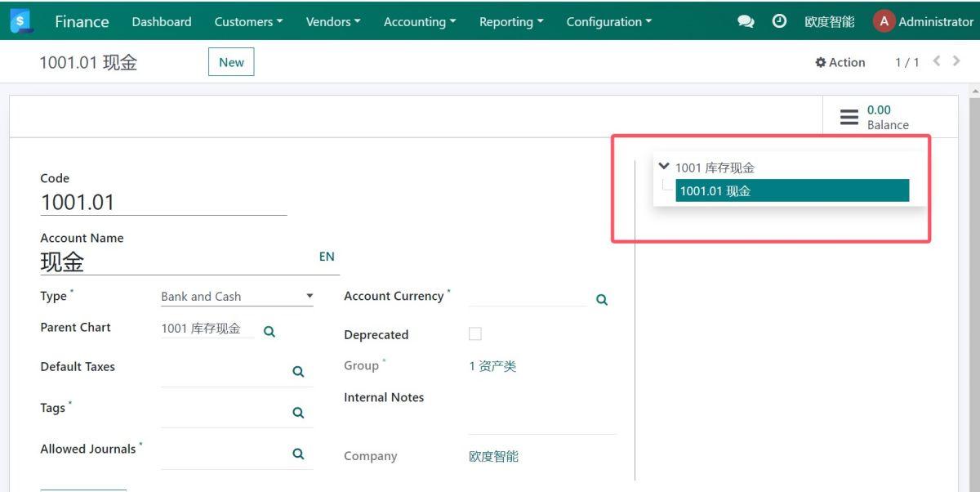Click the Parent Chart input field
The width and height of the screenshot is (980, 492).
coord(207,329)
